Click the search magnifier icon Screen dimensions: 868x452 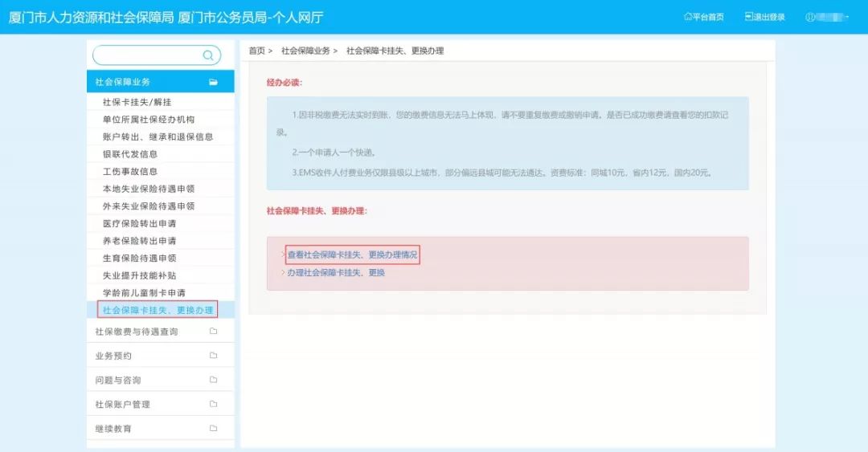coord(208,55)
